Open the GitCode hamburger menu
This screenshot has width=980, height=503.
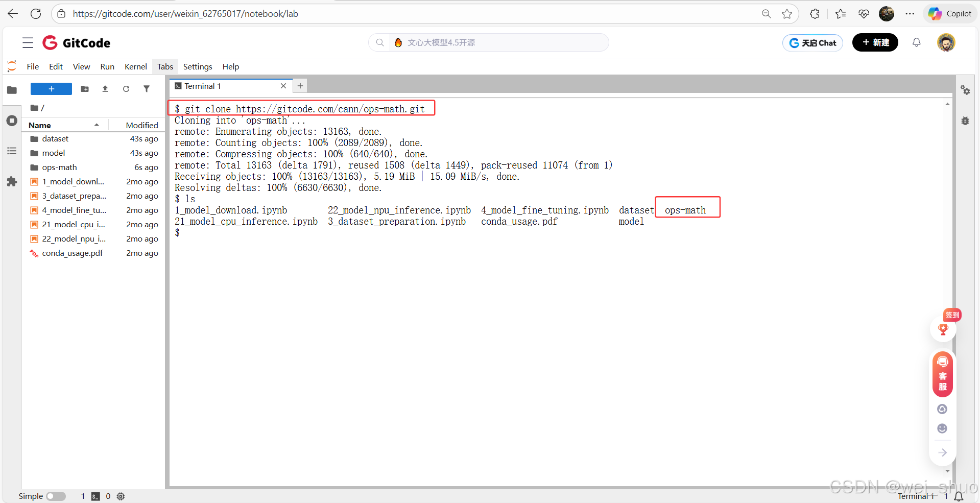point(28,42)
